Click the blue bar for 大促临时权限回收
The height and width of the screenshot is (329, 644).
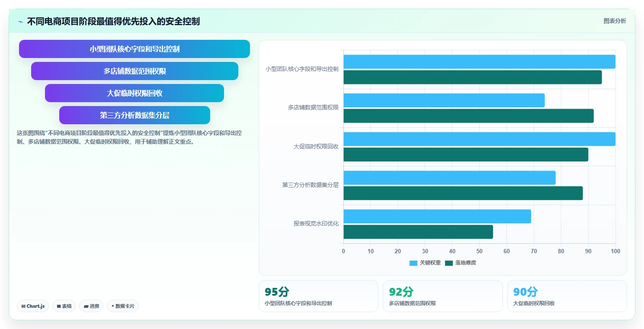(x=479, y=139)
